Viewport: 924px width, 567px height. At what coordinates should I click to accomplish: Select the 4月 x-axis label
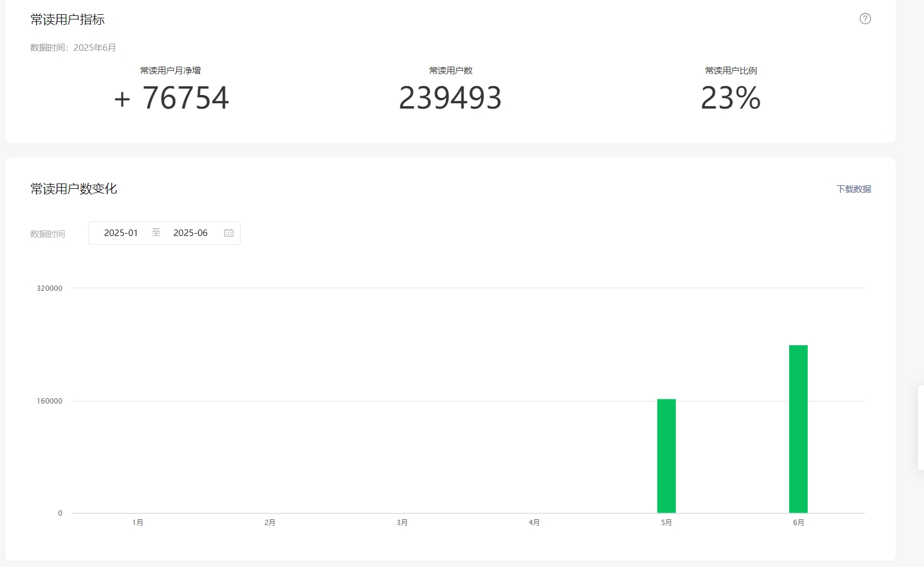(x=534, y=523)
